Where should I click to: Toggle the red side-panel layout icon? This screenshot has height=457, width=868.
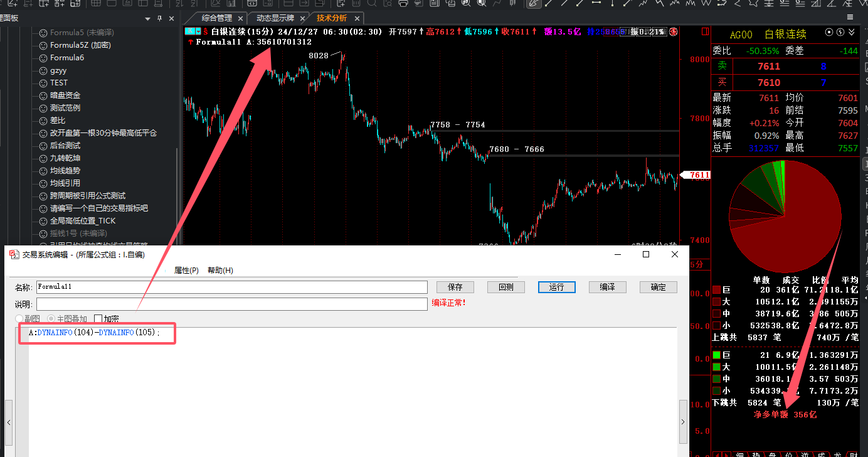[x=704, y=31]
